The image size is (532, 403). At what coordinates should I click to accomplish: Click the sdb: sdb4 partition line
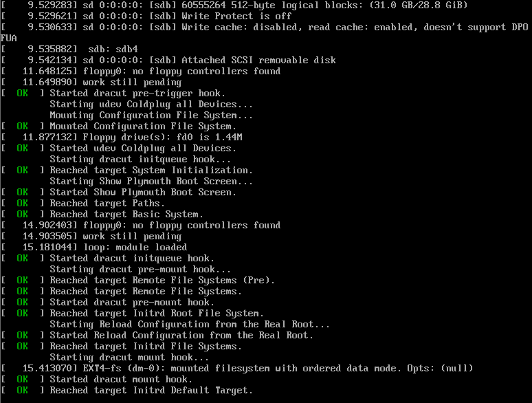tap(69, 50)
